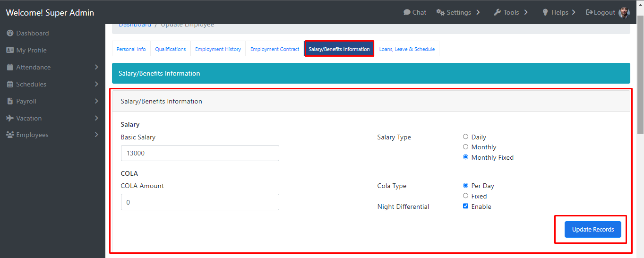Viewport: 644px width, 258px height.
Task: Select the Monthly Fixed salary type
Action: (465, 157)
